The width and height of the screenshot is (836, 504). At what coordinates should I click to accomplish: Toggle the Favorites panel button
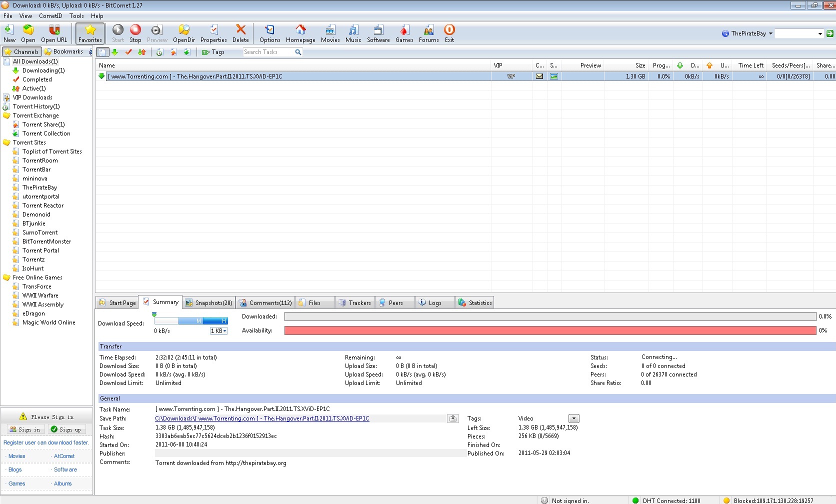90,33
